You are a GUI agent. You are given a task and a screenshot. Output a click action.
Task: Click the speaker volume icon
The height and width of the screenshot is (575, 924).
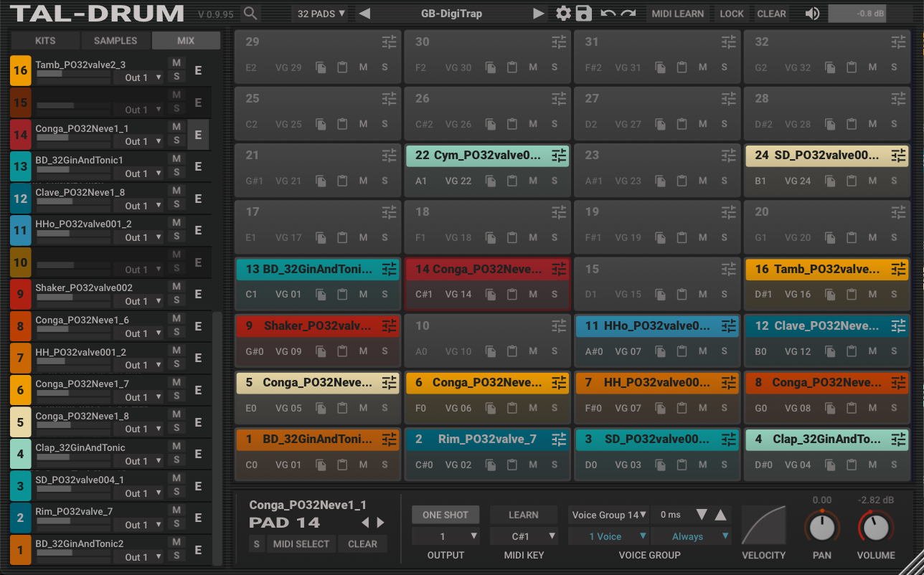[x=812, y=14]
